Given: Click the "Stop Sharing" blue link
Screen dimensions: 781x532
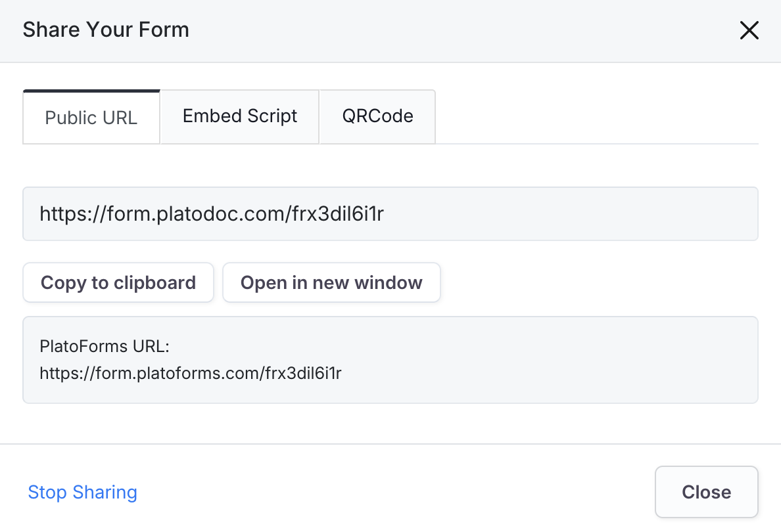Looking at the screenshot, I should (x=83, y=492).
